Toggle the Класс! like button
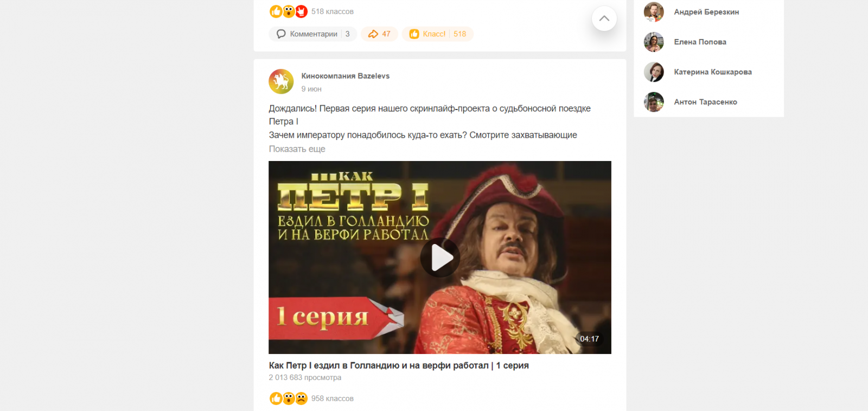The image size is (868, 411). (x=438, y=34)
